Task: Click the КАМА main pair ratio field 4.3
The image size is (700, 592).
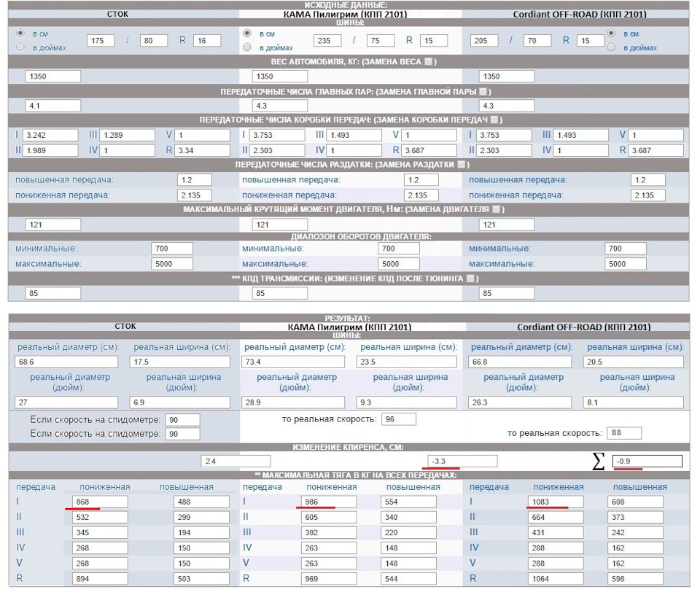Action: tap(280, 106)
